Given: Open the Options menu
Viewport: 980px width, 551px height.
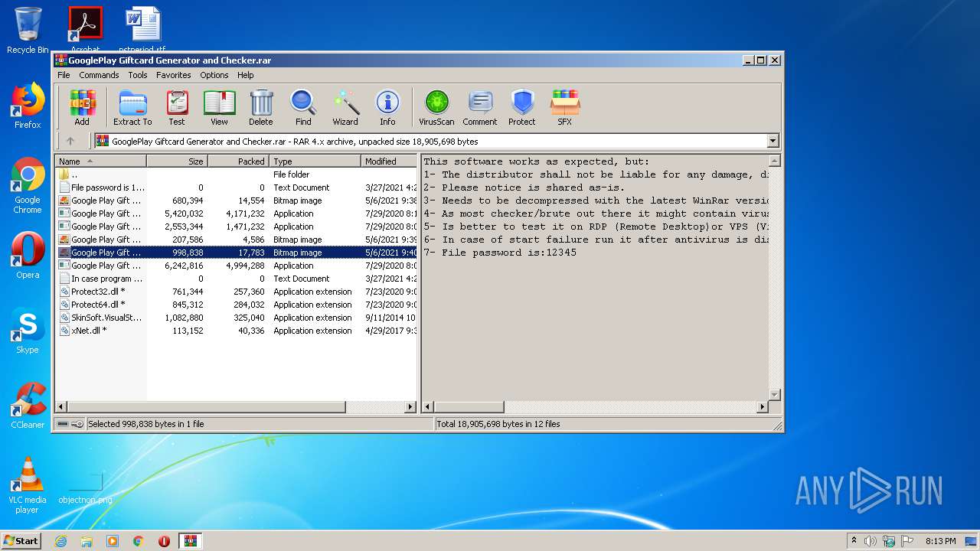Looking at the screenshot, I should click(x=214, y=75).
